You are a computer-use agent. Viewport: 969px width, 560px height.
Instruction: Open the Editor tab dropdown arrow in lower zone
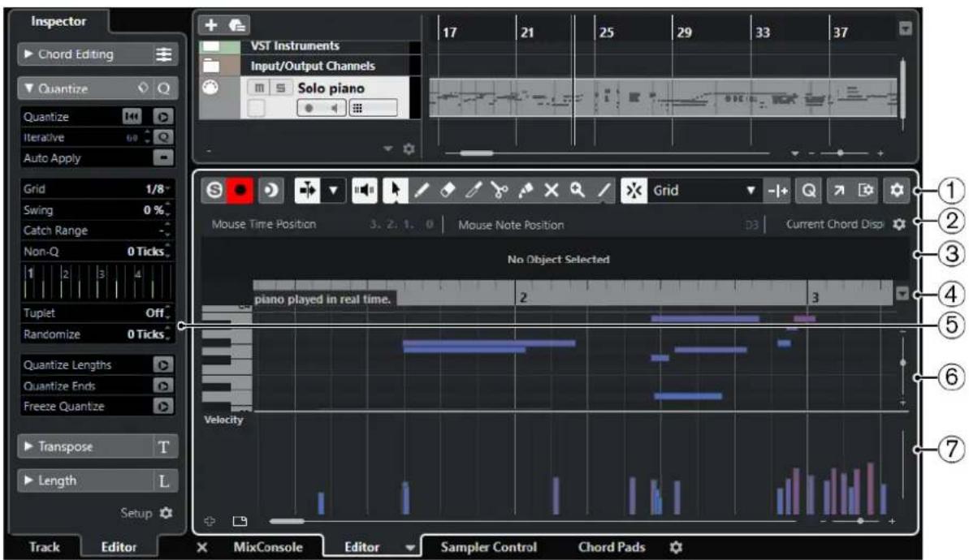409,548
